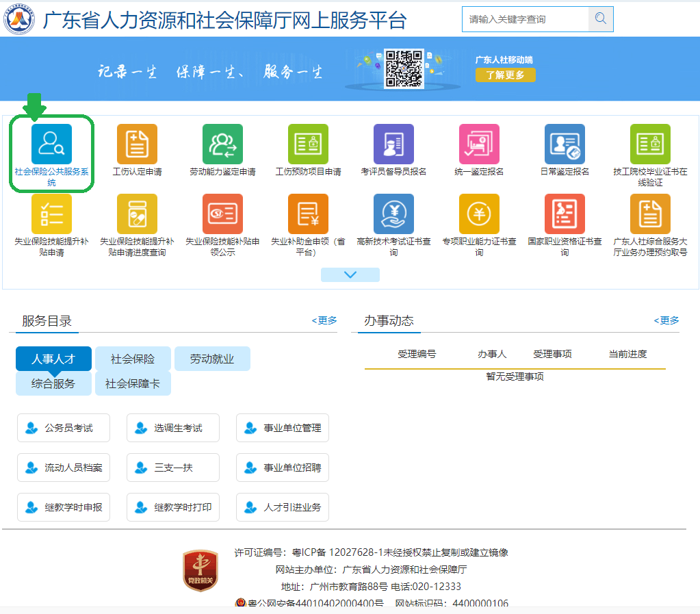Click the 国家职业资格证书查询 icon
This screenshot has width=700, height=614.
click(x=564, y=214)
